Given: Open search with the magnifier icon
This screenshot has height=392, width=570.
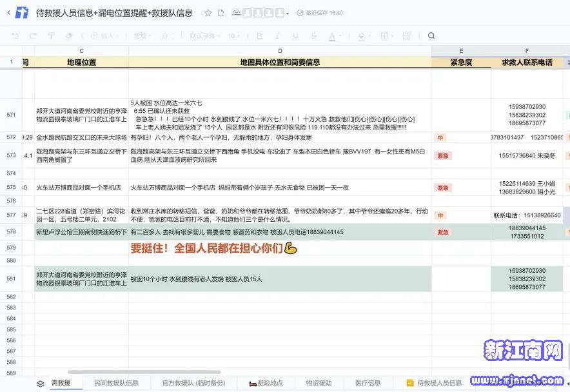Looking at the screenshot, I should pyautogui.click(x=431, y=35).
